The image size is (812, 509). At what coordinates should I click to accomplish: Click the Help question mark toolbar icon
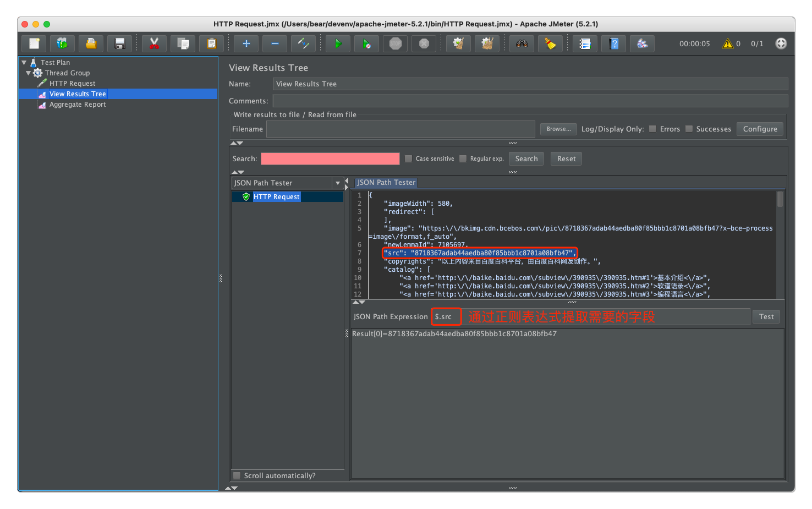click(614, 43)
